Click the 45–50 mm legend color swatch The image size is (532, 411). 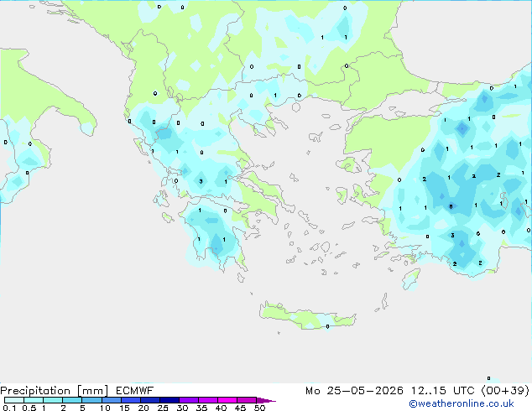coord(247,400)
